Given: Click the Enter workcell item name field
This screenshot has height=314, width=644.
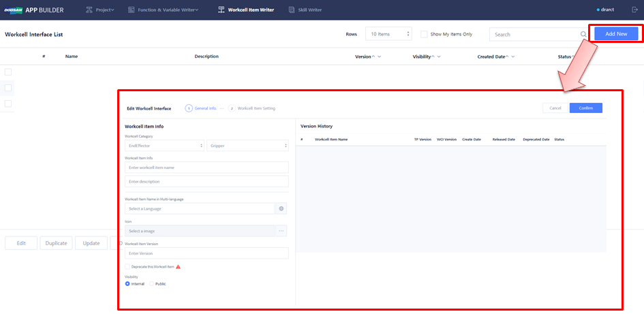Looking at the screenshot, I should (206, 167).
